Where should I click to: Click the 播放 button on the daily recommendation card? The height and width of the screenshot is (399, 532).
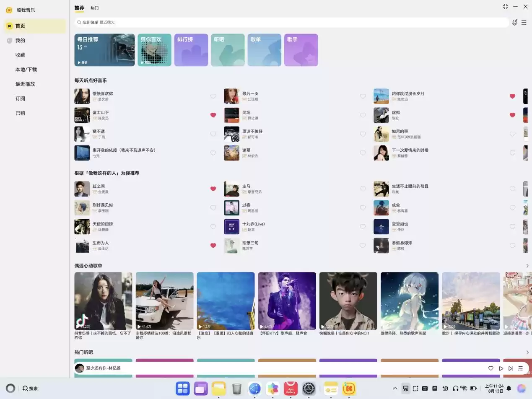(82, 62)
